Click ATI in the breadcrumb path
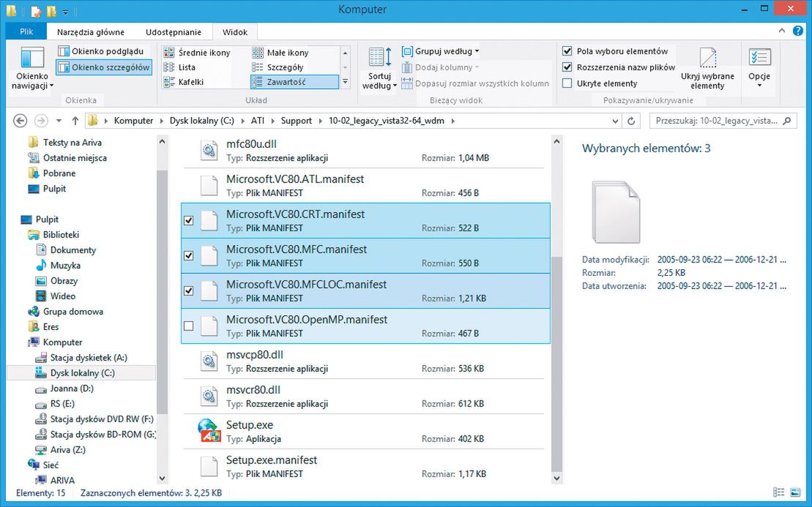This screenshot has width=812, height=507. [x=258, y=121]
